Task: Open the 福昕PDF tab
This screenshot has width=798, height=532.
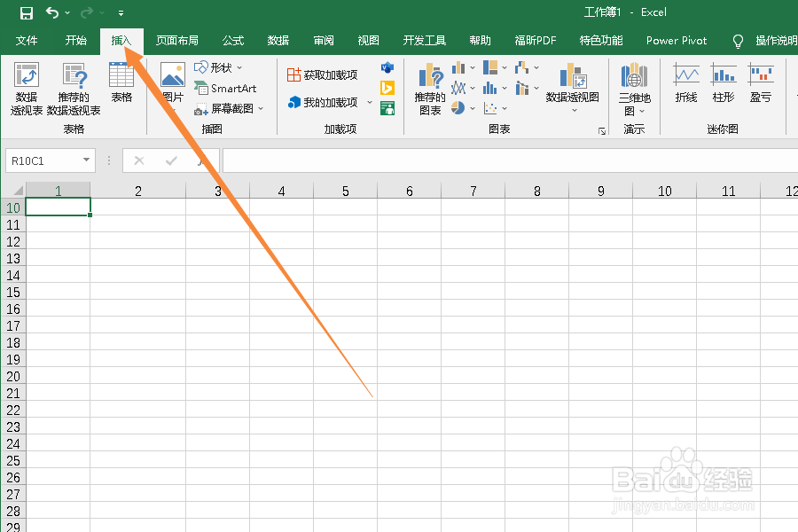Action: 536,40
